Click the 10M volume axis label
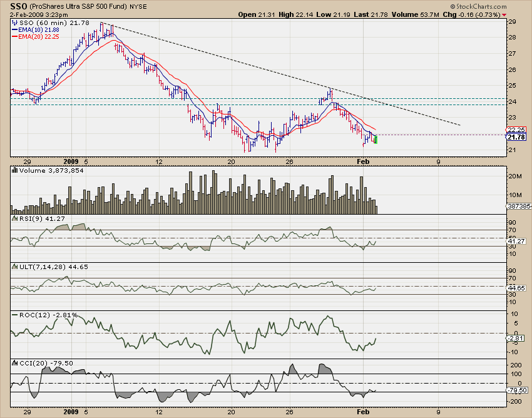 coord(515,195)
